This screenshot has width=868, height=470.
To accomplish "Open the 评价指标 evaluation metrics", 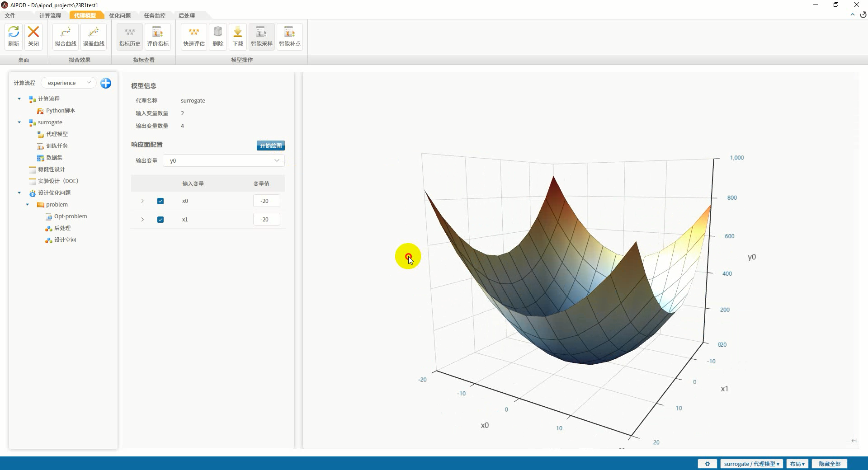I will (x=158, y=36).
